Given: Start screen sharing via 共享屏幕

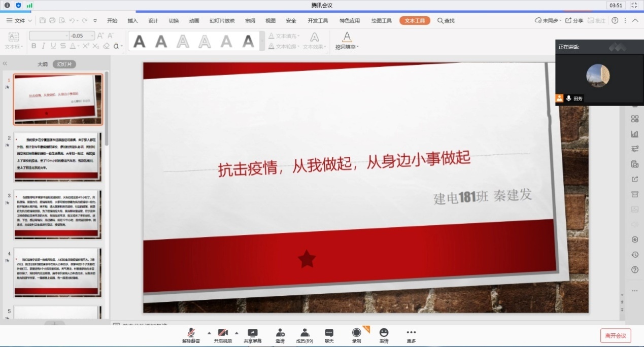Looking at the screenshot, I should coord(252,335).
